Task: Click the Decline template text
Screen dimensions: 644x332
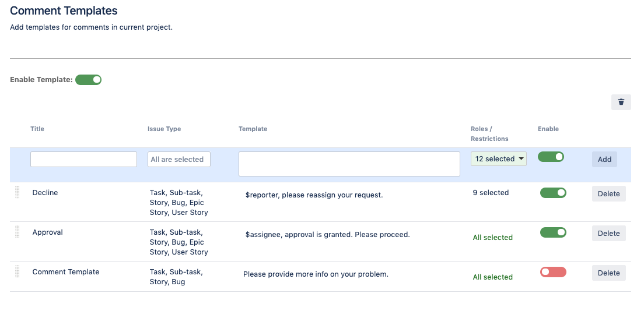Action: point(314,195)
